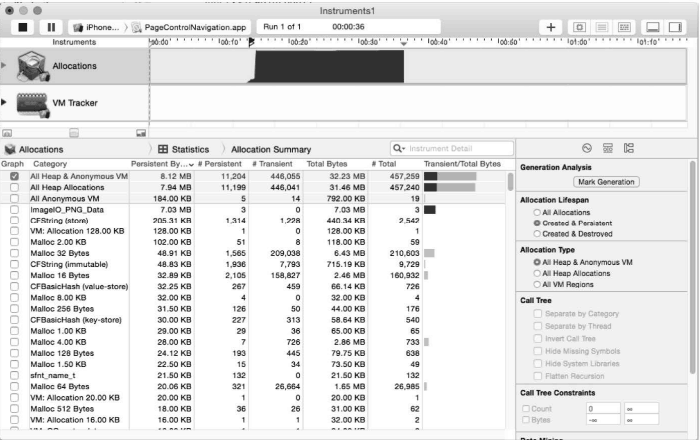
Task: Expand the Allocations track disclosure triangle
Action: [4, 65]
